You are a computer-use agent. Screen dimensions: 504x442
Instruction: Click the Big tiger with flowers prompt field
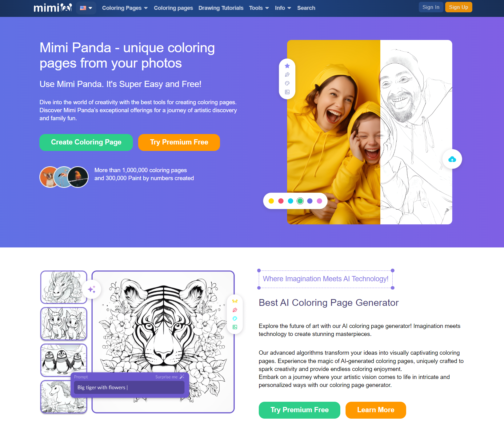(129, 387)
